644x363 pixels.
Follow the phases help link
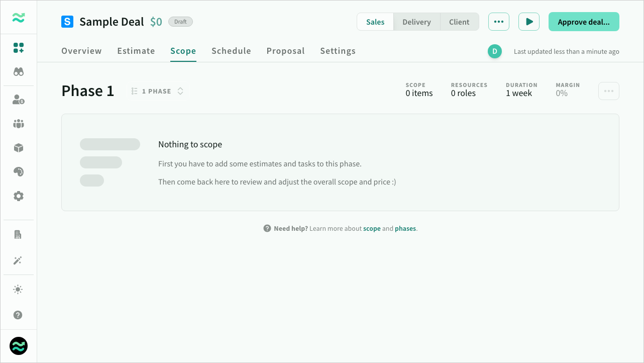pos(405,229)
